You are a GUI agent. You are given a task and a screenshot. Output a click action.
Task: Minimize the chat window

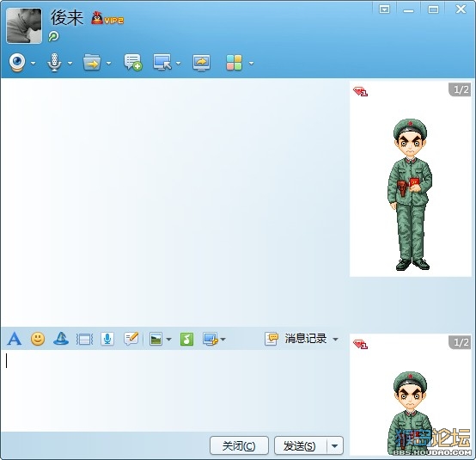click(x=408, y=10)
